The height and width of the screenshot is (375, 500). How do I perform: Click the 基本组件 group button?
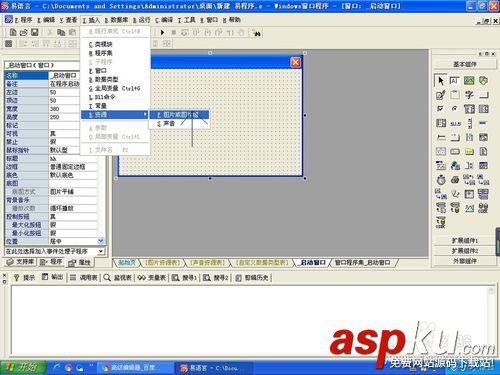coord(465,64)
